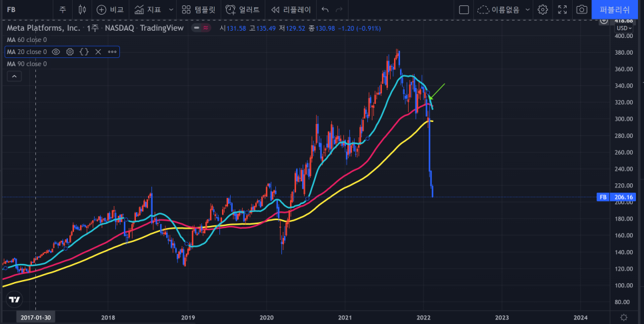Undo the last chart action
Screen dimensions: 644x324
tap(325, 9)
